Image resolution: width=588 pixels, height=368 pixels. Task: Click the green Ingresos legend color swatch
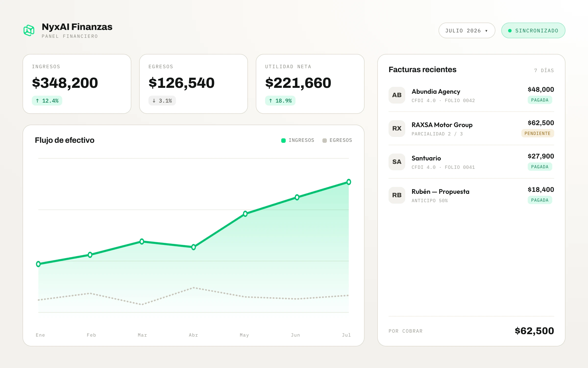point(283,141)
